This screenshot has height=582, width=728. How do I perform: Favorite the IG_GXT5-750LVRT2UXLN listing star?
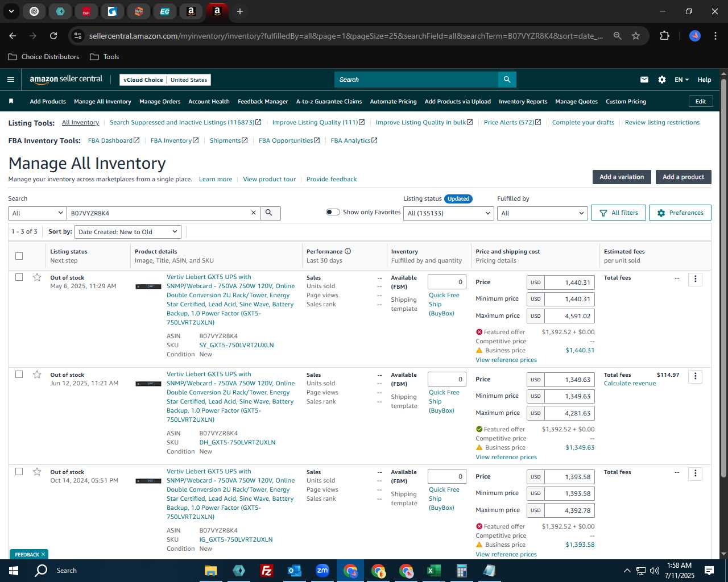click(37, 472)
